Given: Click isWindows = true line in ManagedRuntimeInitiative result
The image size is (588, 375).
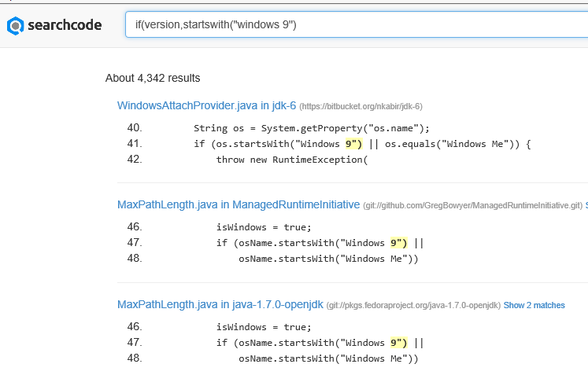Looking at the screenshot, I should tap(264, 227).
